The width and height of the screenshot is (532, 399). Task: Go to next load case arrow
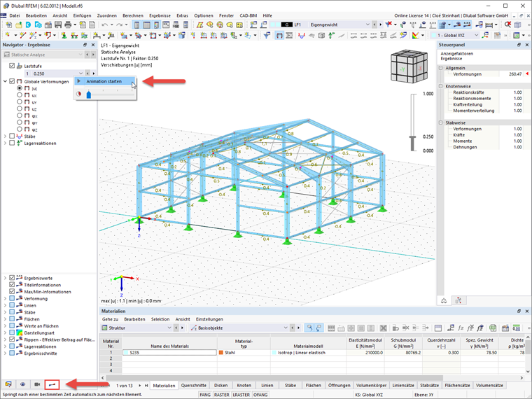coord(380,24)
